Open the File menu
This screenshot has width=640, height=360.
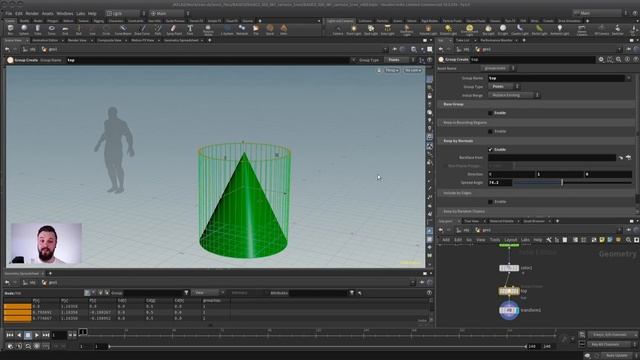tap(9, 13)
